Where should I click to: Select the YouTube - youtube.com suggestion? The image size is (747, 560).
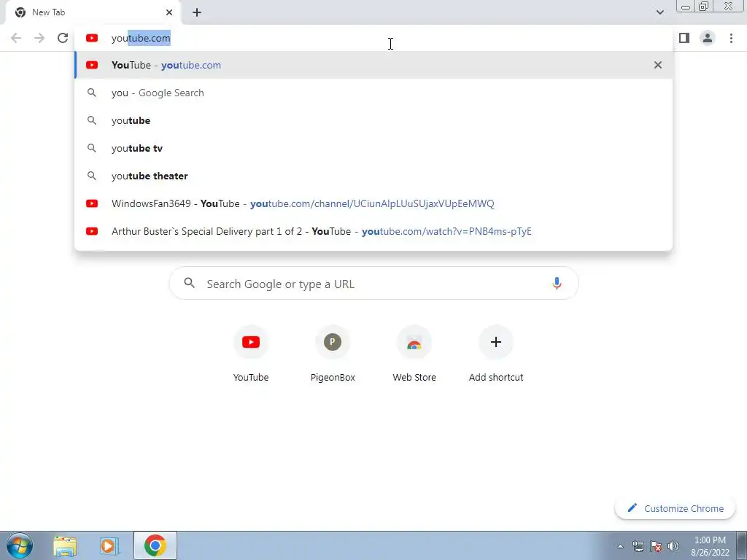point(373,65)
